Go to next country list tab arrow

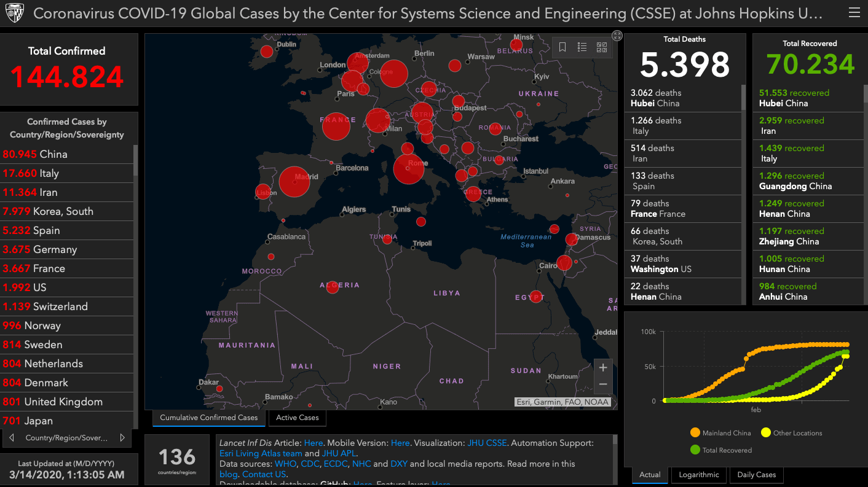click(x=122, y=438)
